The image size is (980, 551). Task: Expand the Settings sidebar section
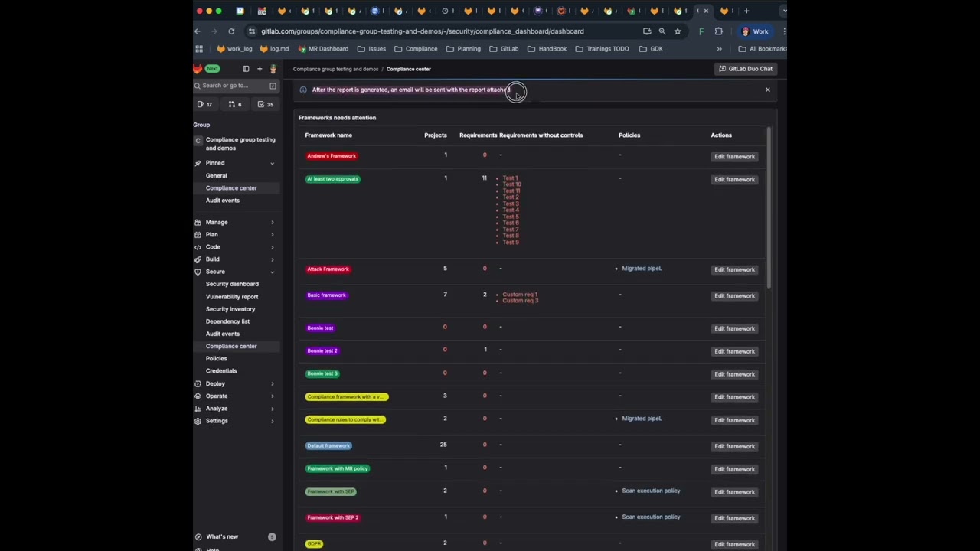(235, 421)
